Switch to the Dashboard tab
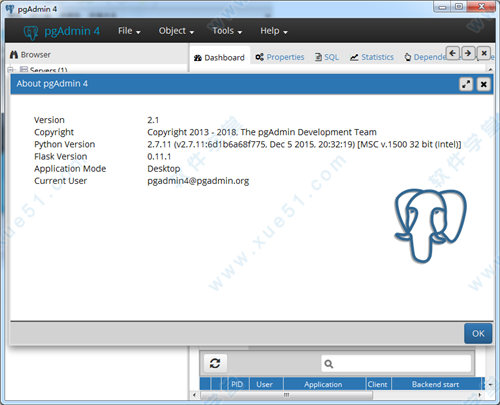This screenshot has height=405, width=500. click(220, 58)
